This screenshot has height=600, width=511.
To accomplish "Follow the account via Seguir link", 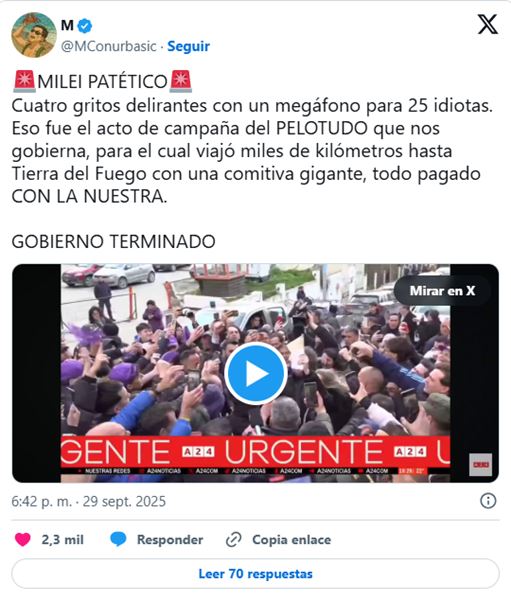I will 188,46.
